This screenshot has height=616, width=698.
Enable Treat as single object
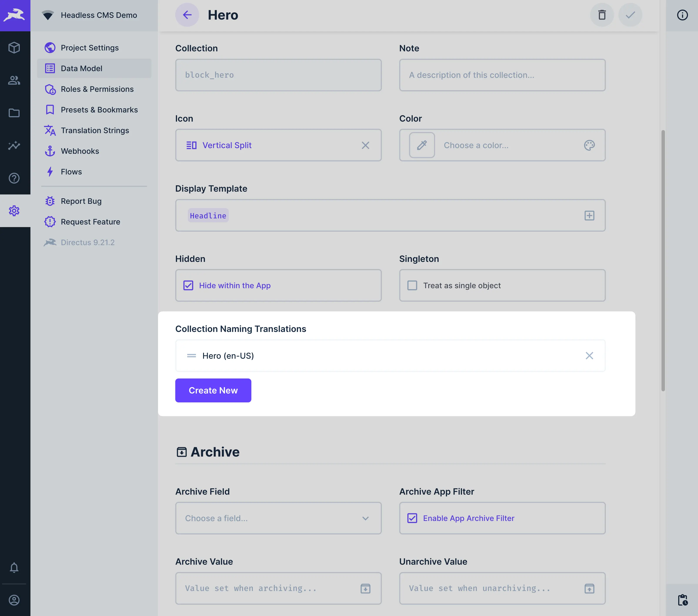pyautogui.click(x=412, y=285)
